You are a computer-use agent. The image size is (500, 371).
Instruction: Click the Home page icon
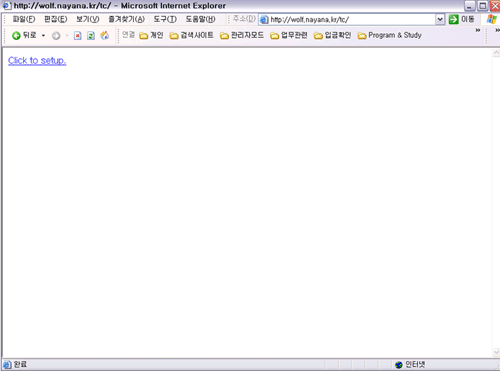105,35
